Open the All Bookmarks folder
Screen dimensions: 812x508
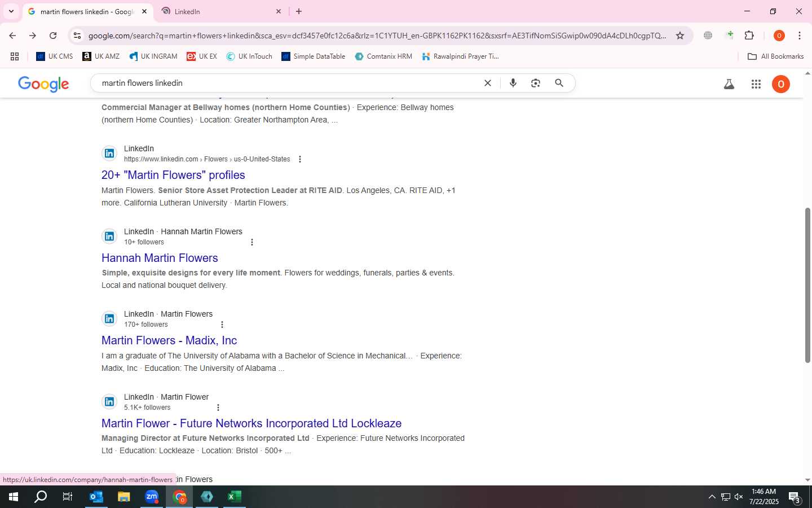(x=775, y=56)
